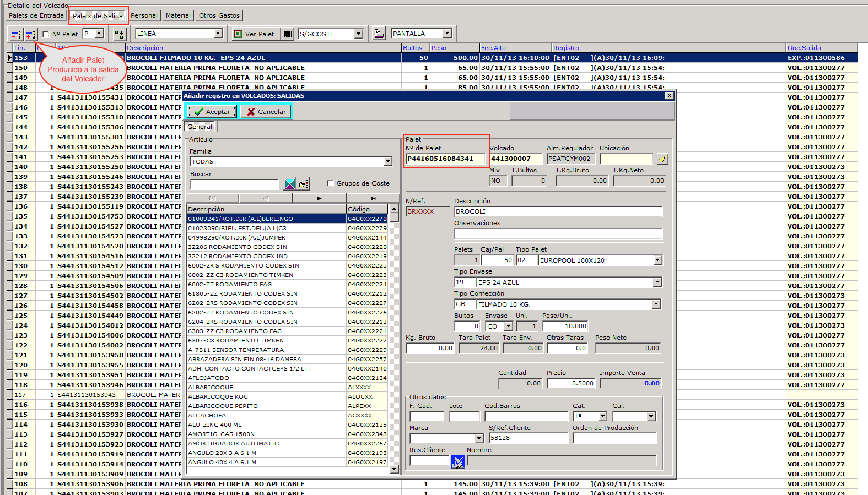Click the Nº de Palet input field

point(445,159)
